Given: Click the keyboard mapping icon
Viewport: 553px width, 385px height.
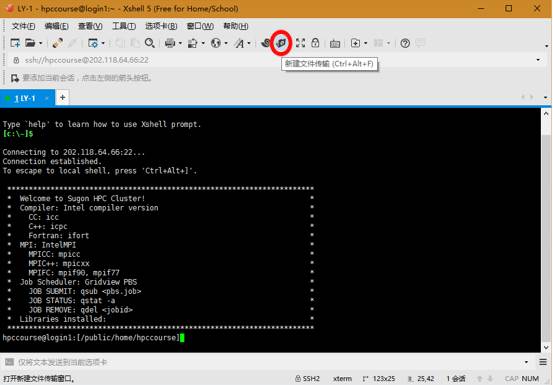Looking at the screenshot, I should tap(335, 44).
